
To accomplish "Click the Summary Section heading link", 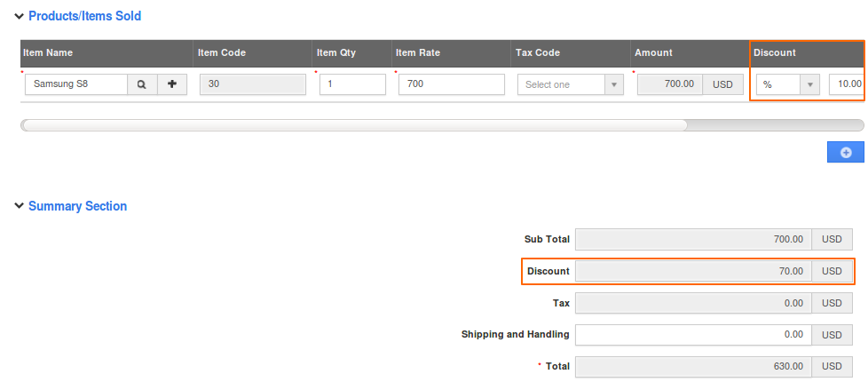I will point(77,206).
